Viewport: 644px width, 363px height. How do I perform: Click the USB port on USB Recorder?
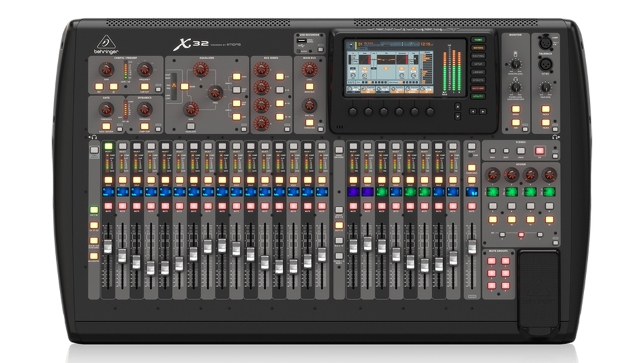point(302,41)
